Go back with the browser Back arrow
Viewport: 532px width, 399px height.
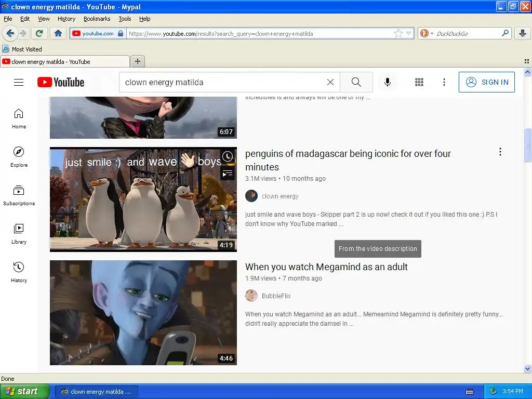click(x=10, y=33)
